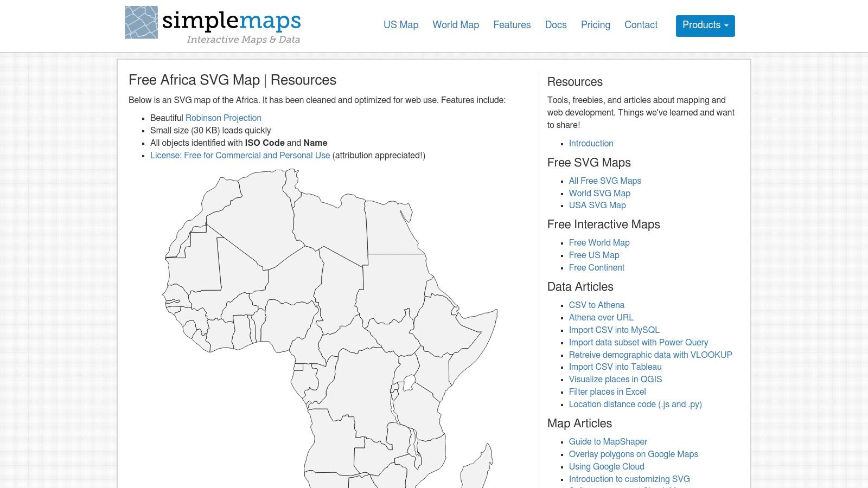868x488 pixels.
Task: Open Overlay polygons on Google Maps
Action: 634,454
